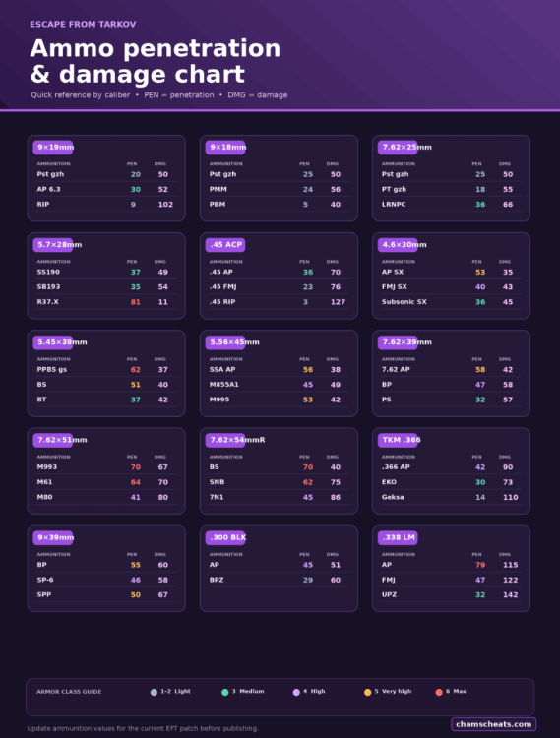This screenshot has height=738, width=560.
Task: Select the M80 ammunition row
Action: click(x=106, y=497)
